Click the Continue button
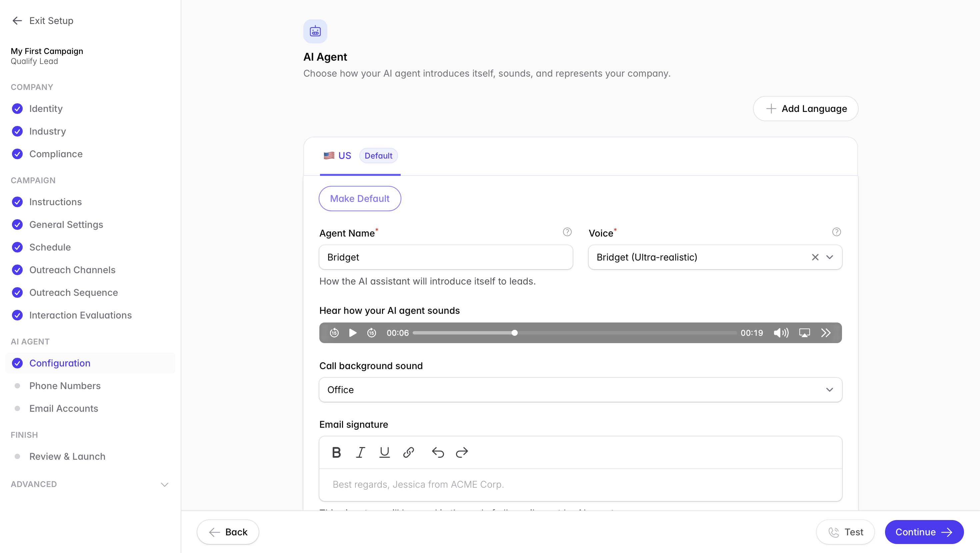 pyautogui.click(x=924, y=532)
